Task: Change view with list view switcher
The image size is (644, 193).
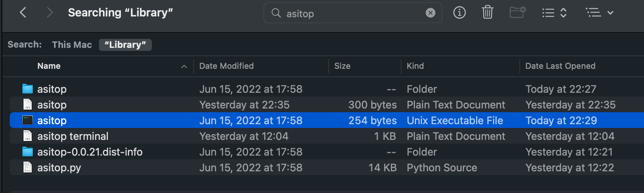Action: [x=554, y=13]
